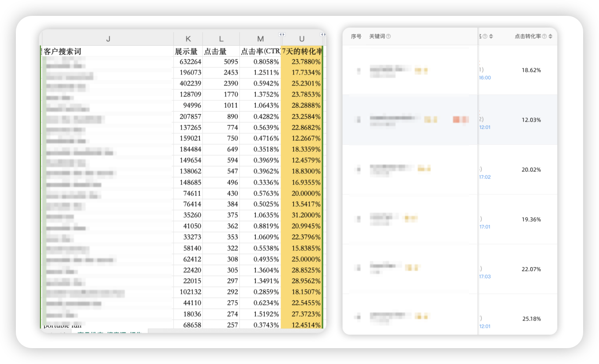Screen dimensions: 599x364
Task: Select conversion cell 25.2301%
Action: point(302,84)
